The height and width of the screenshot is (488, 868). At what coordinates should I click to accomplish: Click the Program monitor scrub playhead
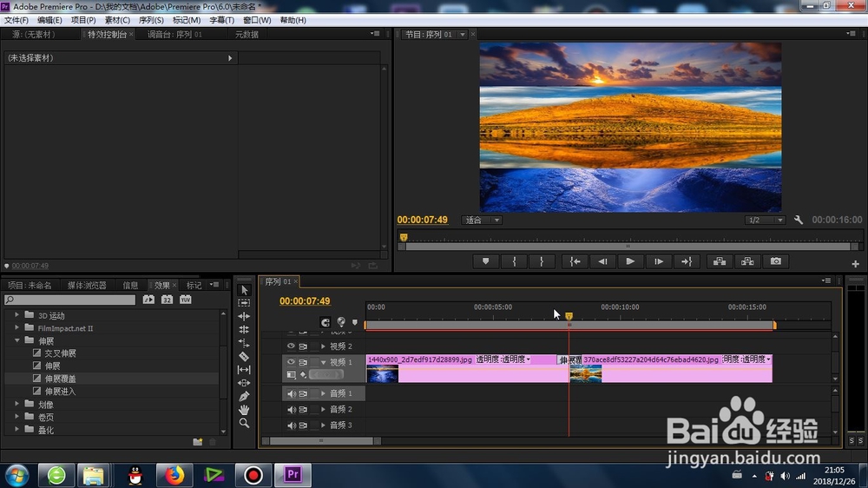pyautogui.click(x=404, y=237)
